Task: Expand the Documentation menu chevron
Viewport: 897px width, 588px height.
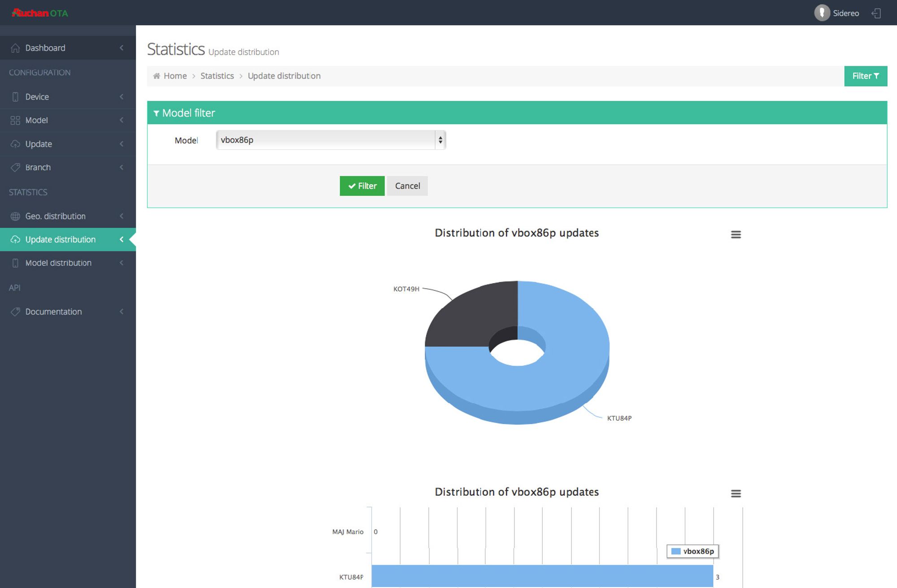Action: point(122,311)
